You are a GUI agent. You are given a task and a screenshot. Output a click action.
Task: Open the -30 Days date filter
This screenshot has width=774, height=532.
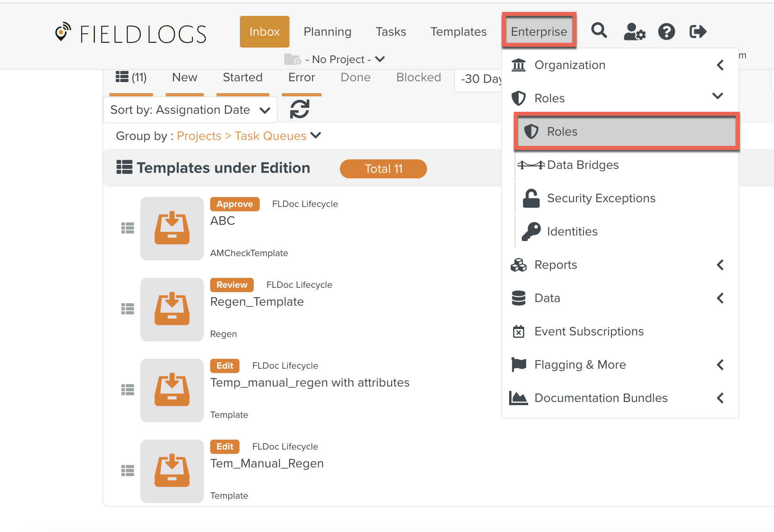pos(478,79)
